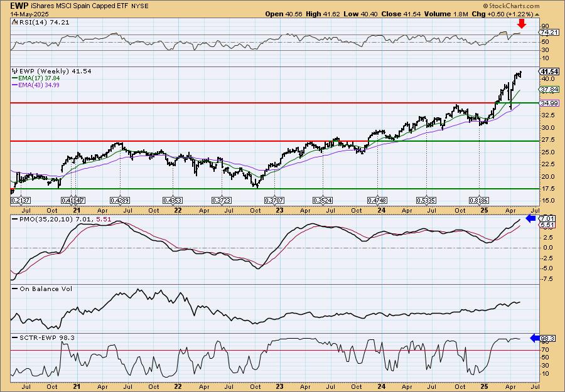Click the High 41.62 value
The width and height of the screenshot is (565, 392).
click(323, 14)
